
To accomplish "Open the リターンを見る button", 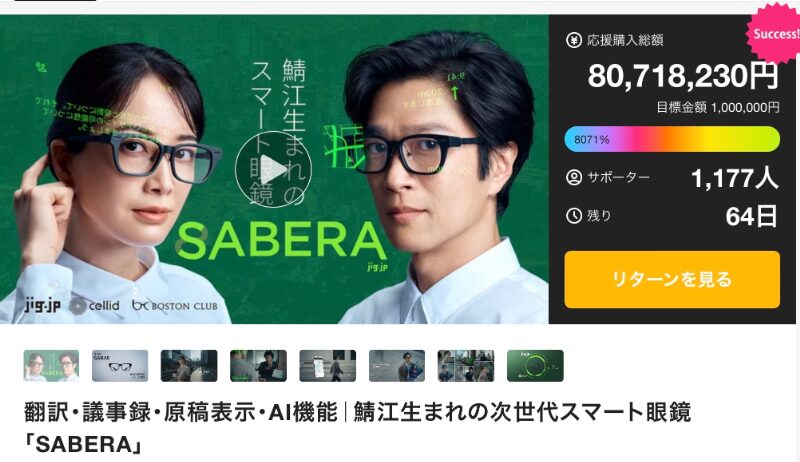I will (x=672, y=279).
